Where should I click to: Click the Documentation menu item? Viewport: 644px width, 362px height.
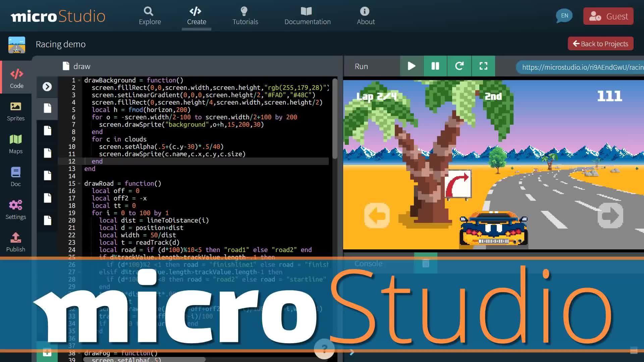pos(307,16)
